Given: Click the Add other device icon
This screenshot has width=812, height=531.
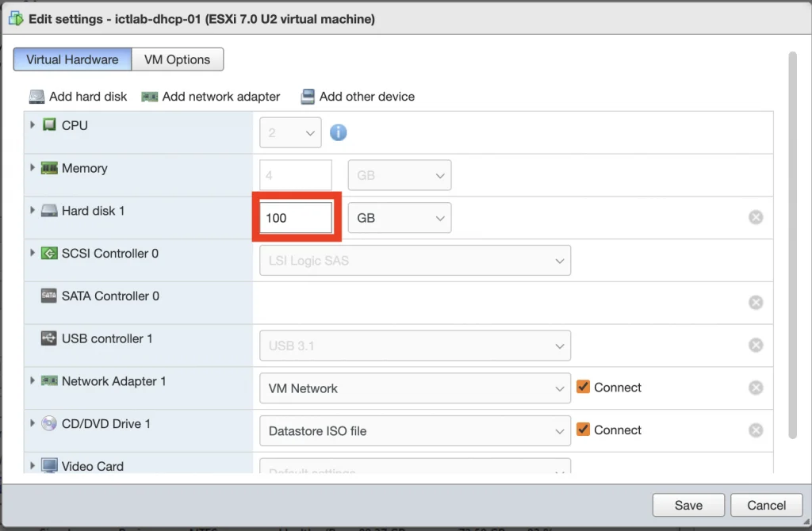Looking at the screenshot, I should click(308, 97).
